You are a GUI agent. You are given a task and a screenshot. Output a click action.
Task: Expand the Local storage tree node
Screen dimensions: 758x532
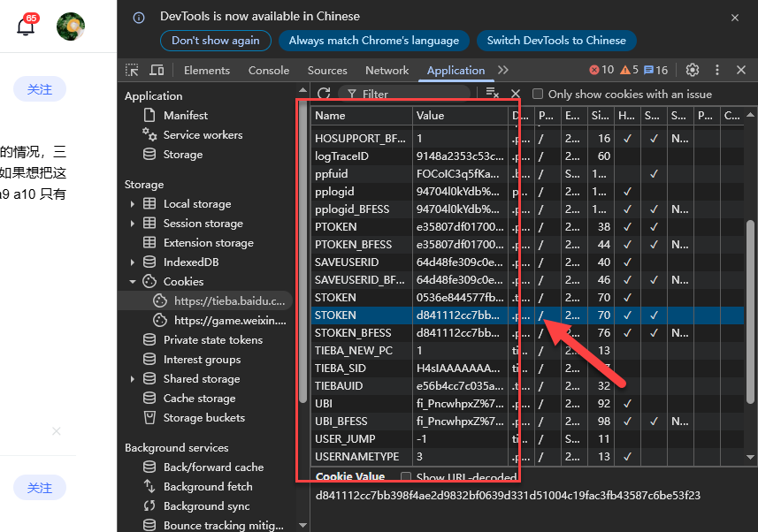(133, 204)
